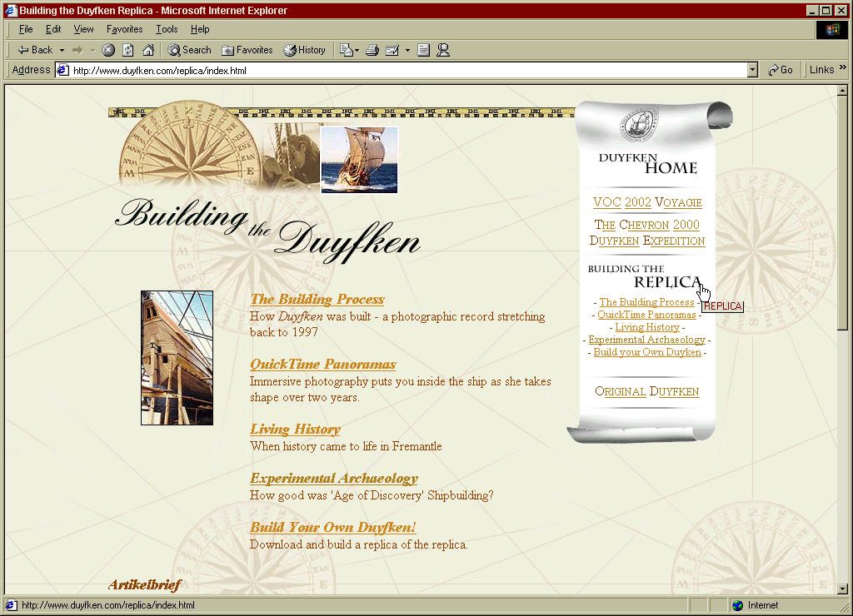Expand the Edit dropdown arrow
Viewport: 853px width, 616px height.
(x=407, y=50)
